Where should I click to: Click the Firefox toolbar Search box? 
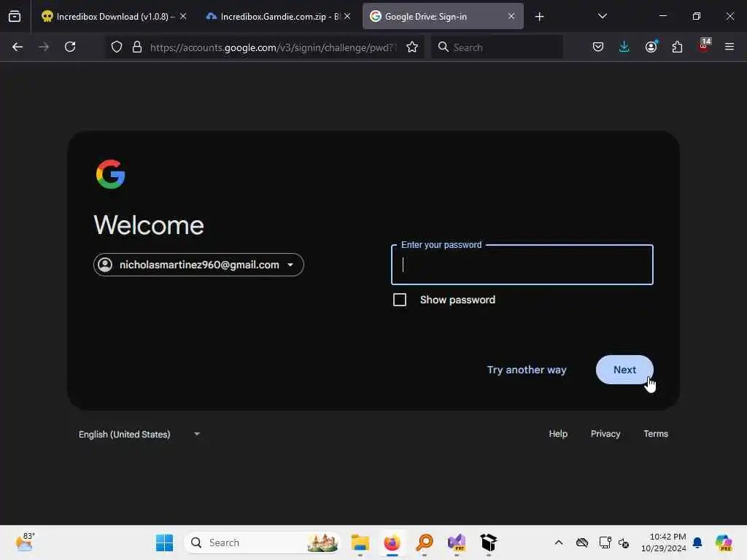pyautogui.click(x=497, y=47)
